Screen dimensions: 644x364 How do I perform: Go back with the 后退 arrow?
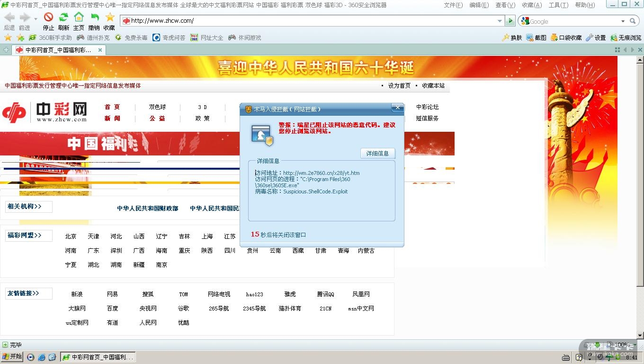click(9, 18)
